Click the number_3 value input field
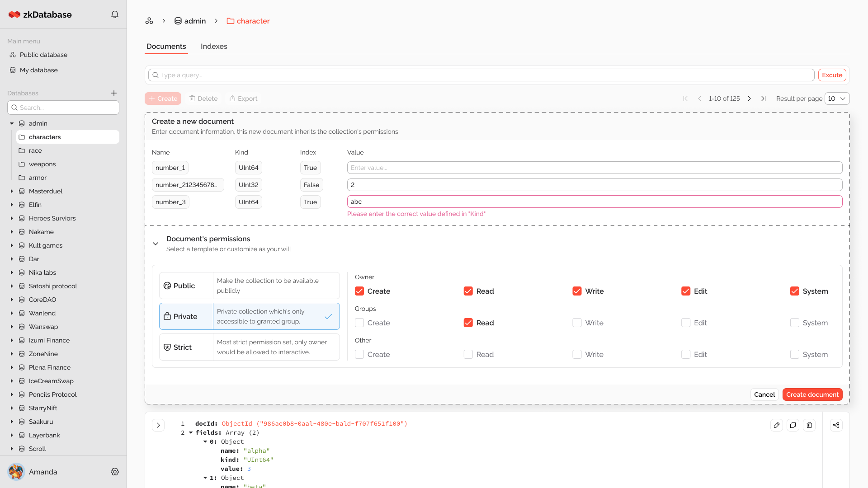The height and width of the screenshot is (488, 868). [x=594, y=202]
